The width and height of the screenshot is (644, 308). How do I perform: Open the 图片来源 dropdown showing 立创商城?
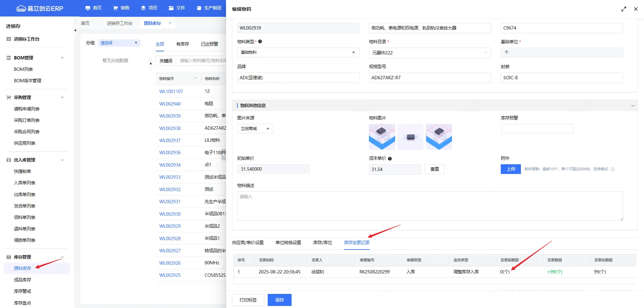(255, 129)
